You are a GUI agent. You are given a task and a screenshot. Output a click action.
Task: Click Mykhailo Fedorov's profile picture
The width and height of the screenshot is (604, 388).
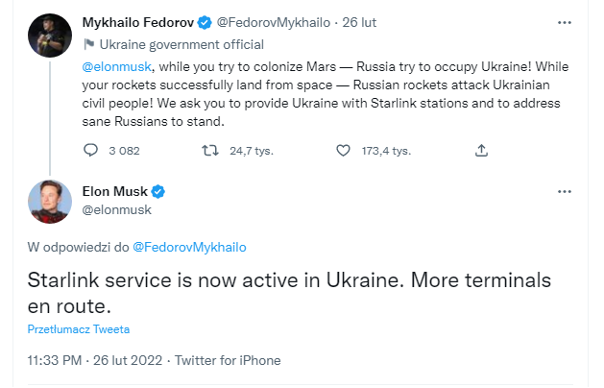[x=50, y=35]
